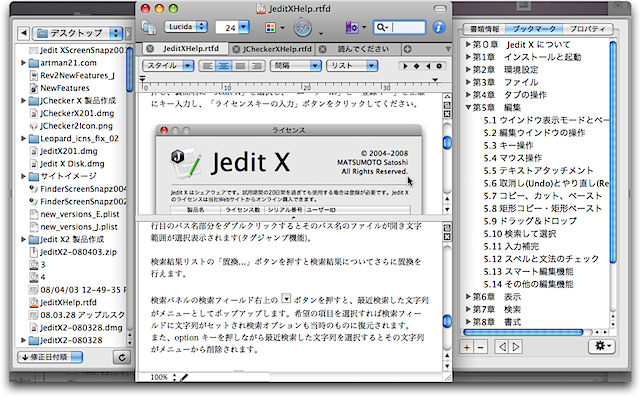Open the 修正日付順 sort order popup
The height and width of the screenshot is (397, 640).
click(x=50, y=357)
